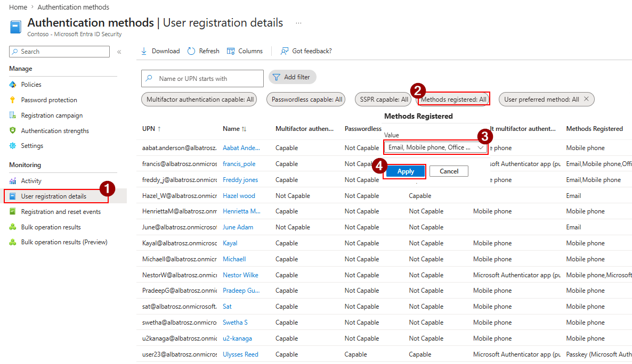632x364 pixels.
Task: Cancel the Methods Registered filter
Action: point(449,171)
